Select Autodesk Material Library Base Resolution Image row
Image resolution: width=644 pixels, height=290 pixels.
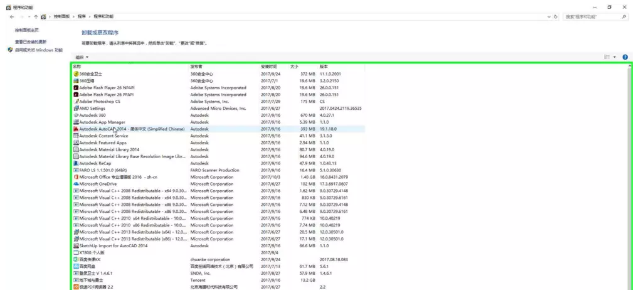point(218,156)
